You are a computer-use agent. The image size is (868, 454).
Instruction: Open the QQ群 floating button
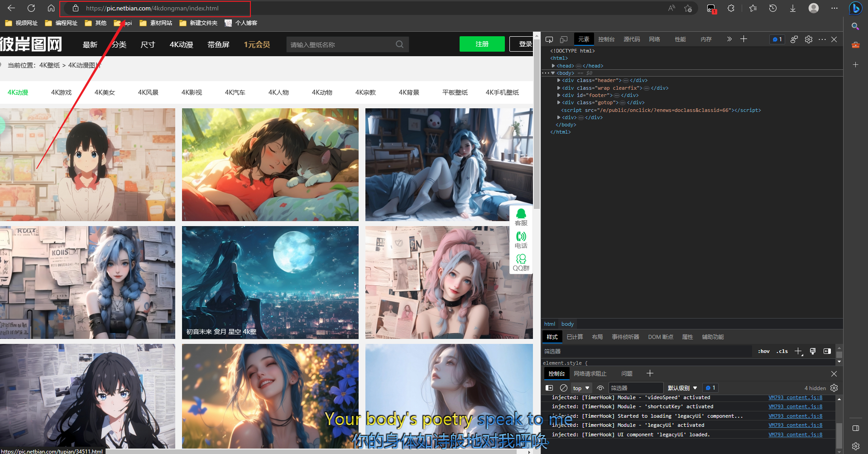tap(521, 262)
